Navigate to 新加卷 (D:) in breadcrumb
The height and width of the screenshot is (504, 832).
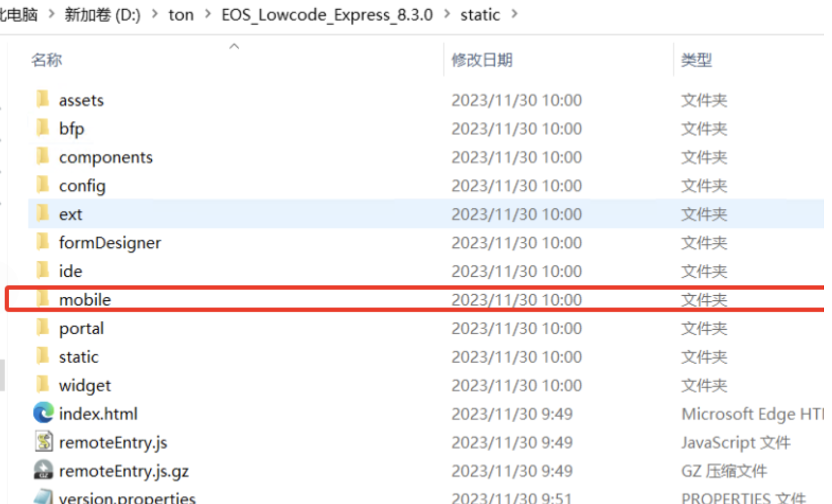pos(102,14)
